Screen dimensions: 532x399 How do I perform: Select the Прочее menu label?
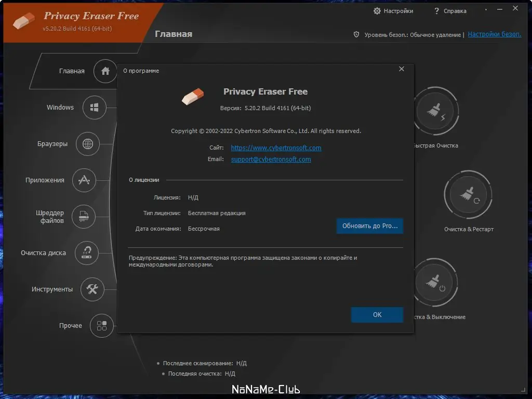(x=70, y=326)
